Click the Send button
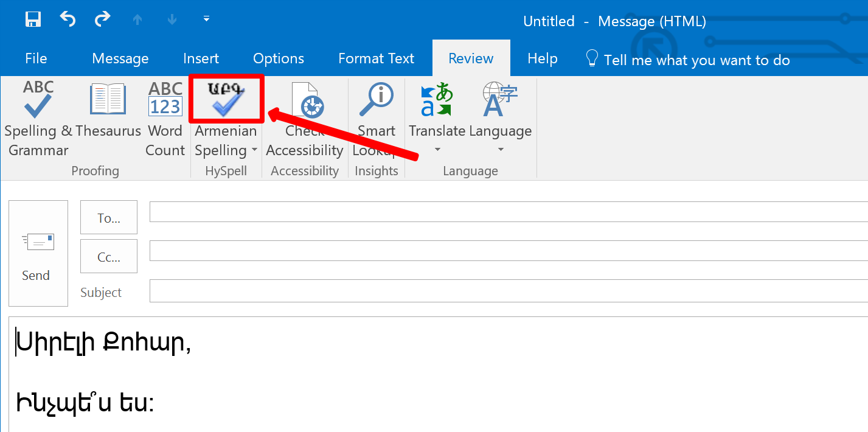Screen dimensions: 868x432 pos(38,253)
